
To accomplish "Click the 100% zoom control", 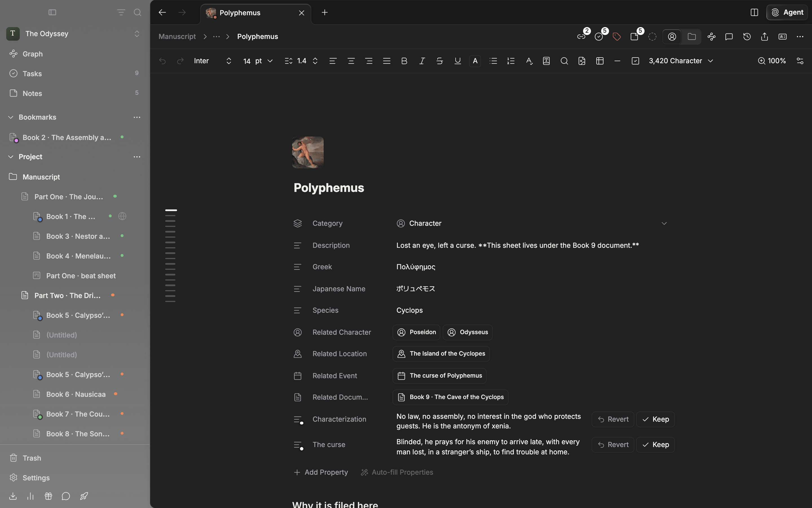I will [x=772, y=61].
